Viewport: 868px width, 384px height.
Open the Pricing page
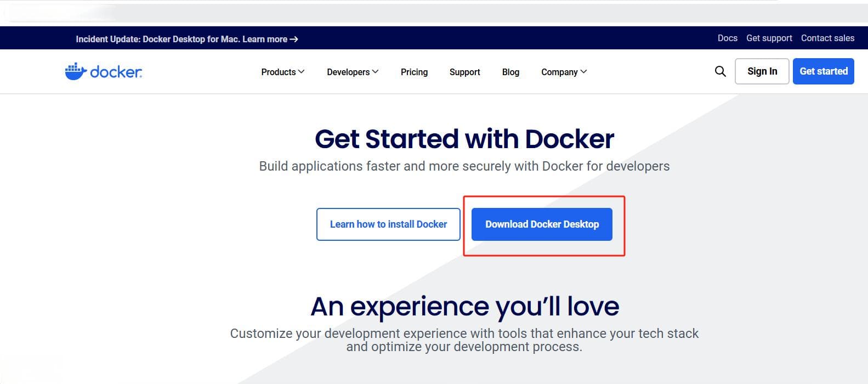pos(414,72)
